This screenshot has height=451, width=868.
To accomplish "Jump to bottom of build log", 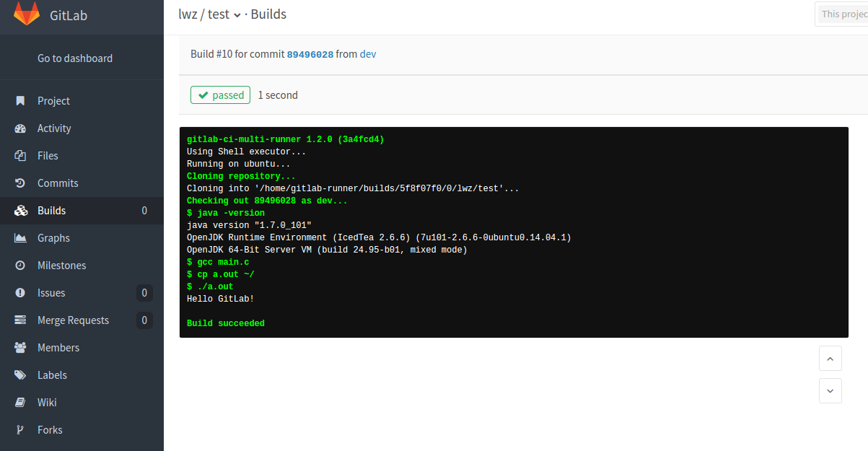I will coord(830,391).
